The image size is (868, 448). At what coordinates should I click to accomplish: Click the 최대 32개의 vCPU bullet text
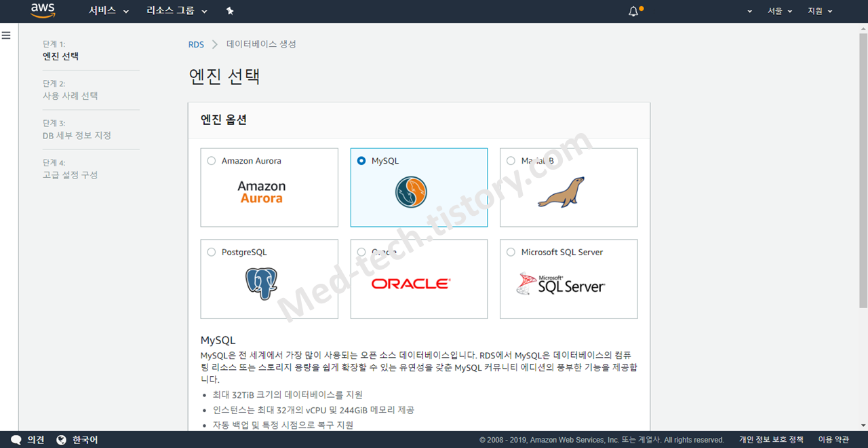[x=313, y=410]
